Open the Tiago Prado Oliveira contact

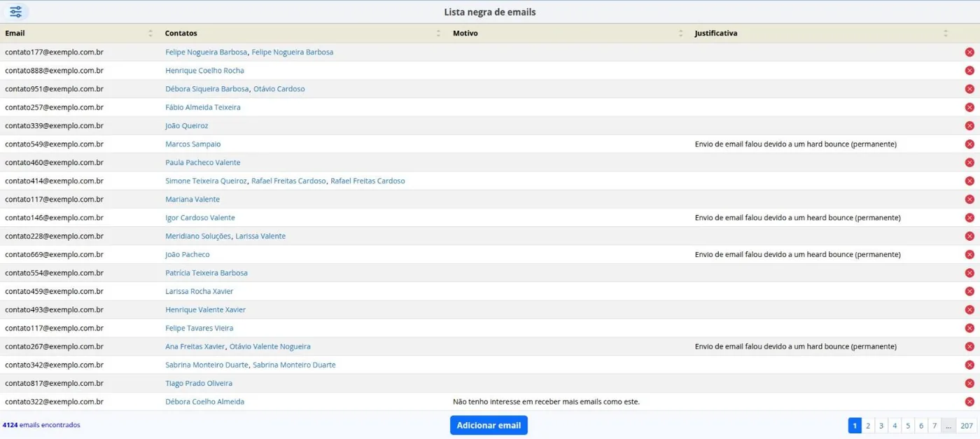click(199, 384)
